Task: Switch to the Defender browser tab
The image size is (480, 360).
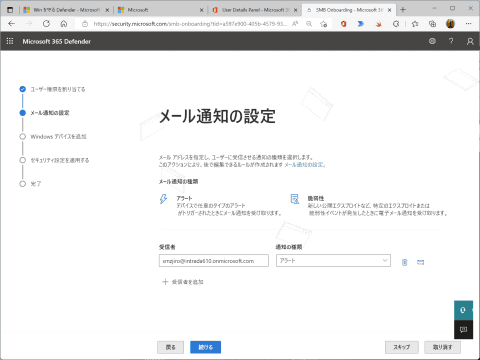Action: pyautogui.click(x=66, y=10)
